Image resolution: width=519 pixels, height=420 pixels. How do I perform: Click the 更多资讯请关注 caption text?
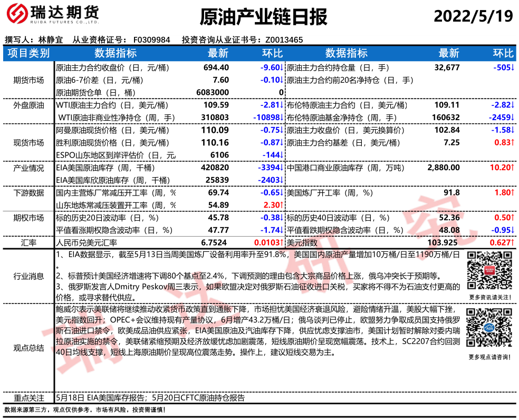pyautogui.click(x=489, y=297)
